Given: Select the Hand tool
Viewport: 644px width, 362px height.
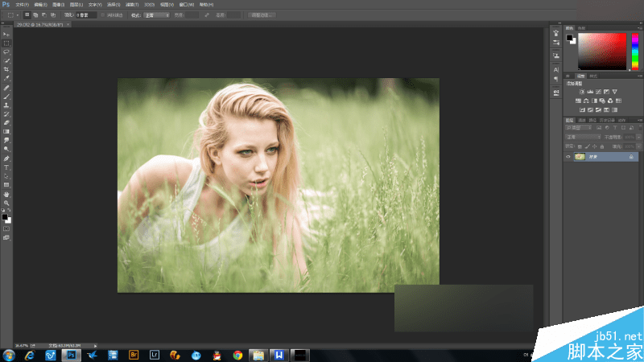Looking at the screenshot, I should click(6, 194).
